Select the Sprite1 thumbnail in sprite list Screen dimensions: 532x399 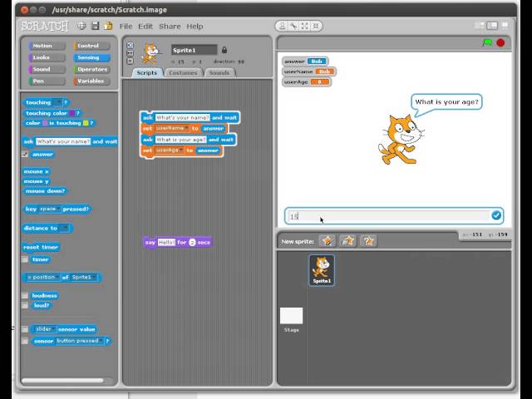coord(322,270)
